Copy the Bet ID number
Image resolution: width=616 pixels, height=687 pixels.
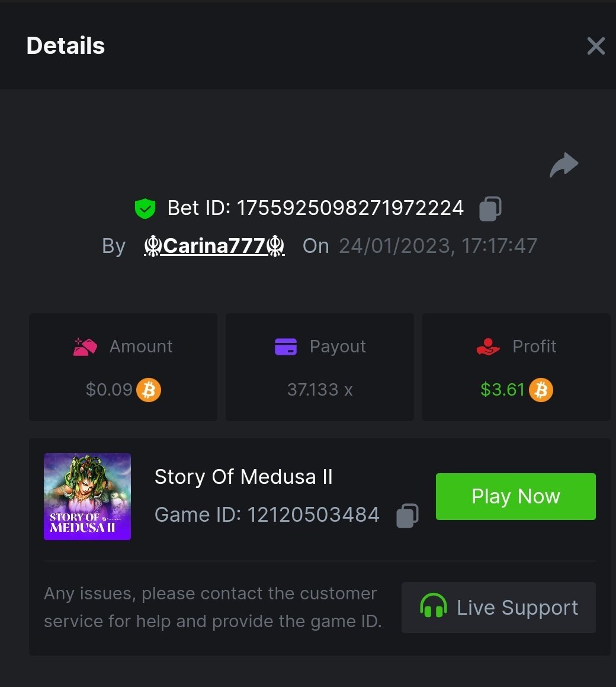(x=490, y=208)
